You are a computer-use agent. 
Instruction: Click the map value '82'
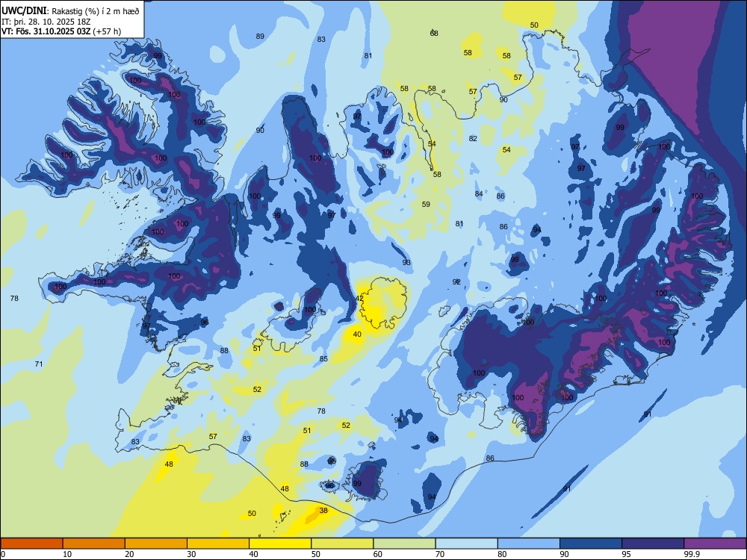click(x=473, y=139)
